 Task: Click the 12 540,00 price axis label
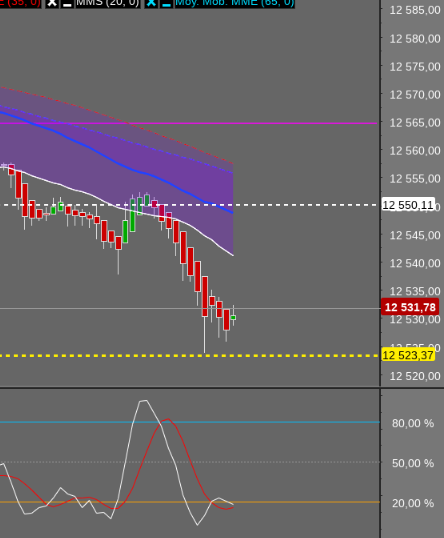(x=415, y=264)
